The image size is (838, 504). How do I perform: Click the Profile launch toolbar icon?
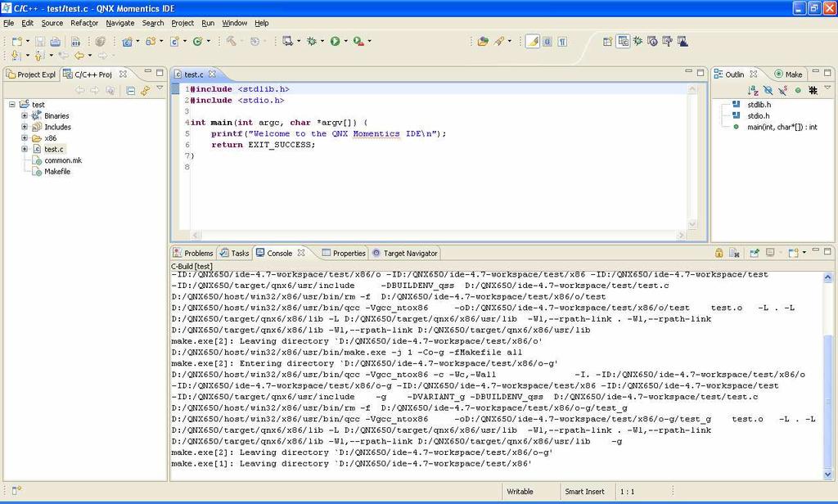287,41
